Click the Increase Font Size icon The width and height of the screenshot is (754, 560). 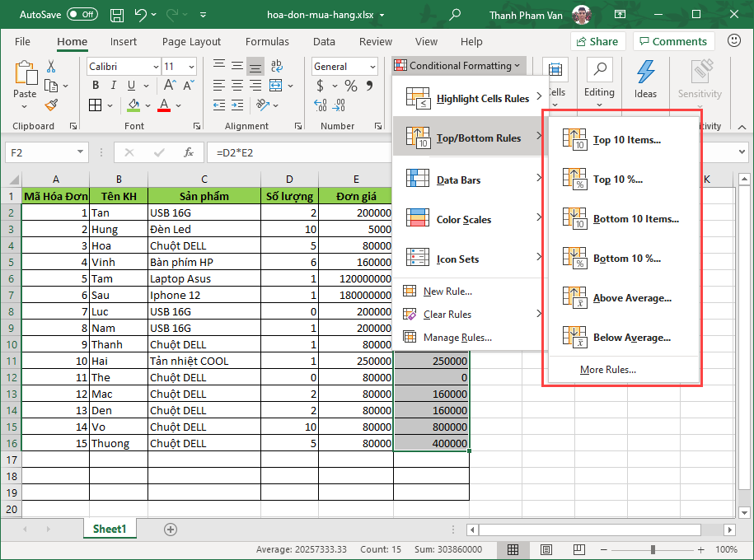point(170,85)
